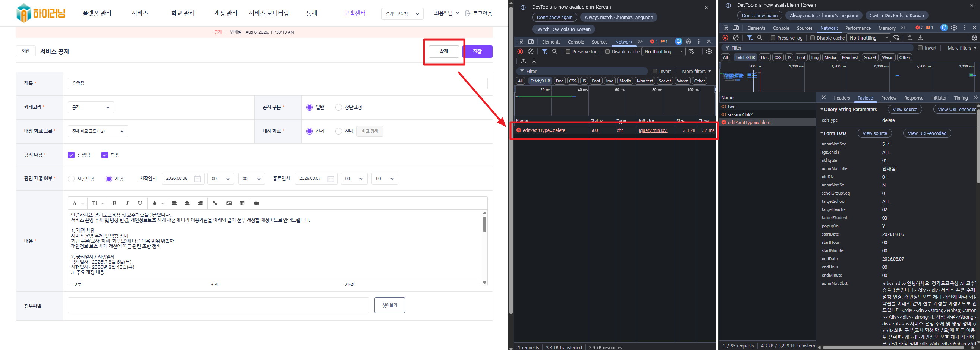Align editor text to the left
The height and width of the screenshot is (350, 980).
point(174,203)
